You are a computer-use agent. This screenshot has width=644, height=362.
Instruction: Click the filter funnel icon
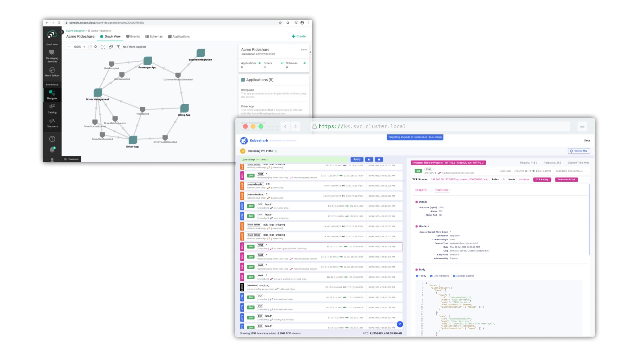(x=118, y=47)
